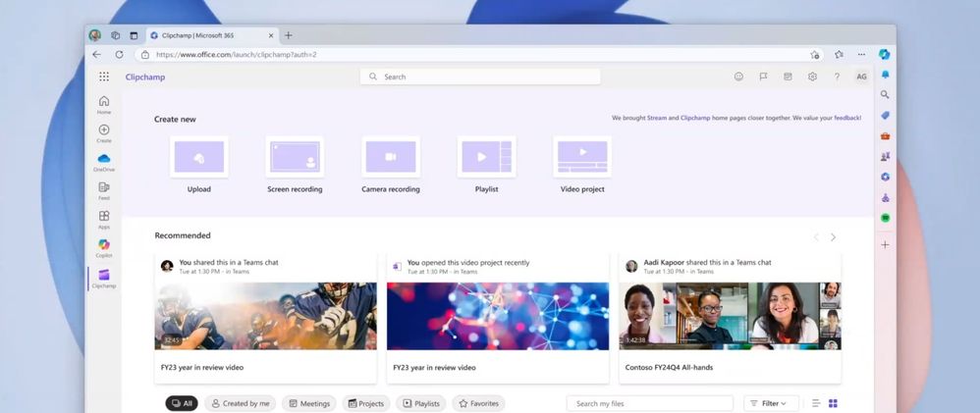This screenshot has height=413, width=980.
Task: Click the Search my files field
Action: tap(649, 403)
